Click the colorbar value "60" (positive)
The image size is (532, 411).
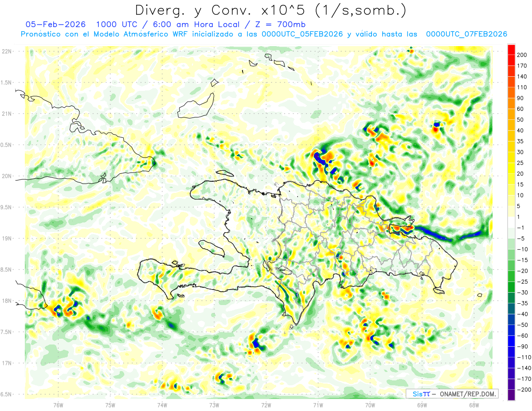pyautogui.click(x=521, y=109)
